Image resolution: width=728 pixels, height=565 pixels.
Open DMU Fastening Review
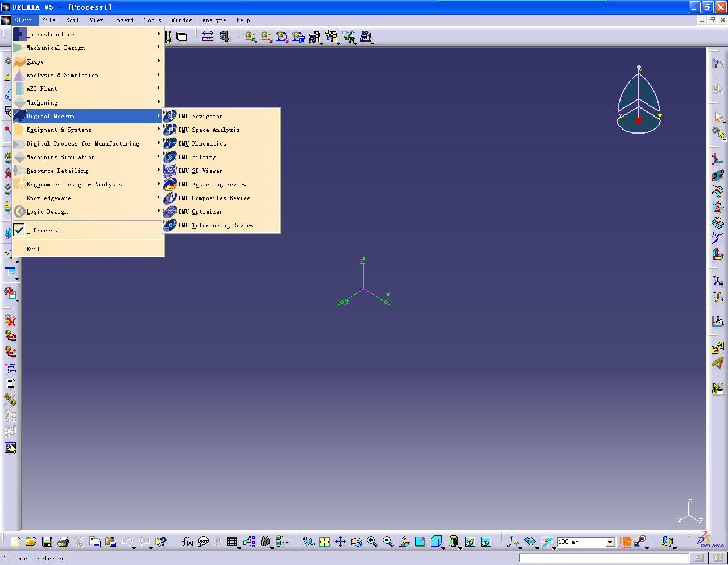click(221, 184)
